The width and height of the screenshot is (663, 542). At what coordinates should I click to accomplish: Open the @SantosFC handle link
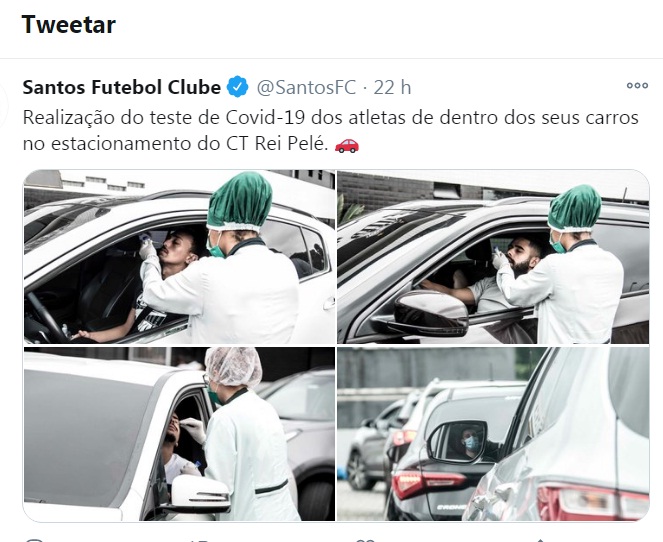click(307, 88)
